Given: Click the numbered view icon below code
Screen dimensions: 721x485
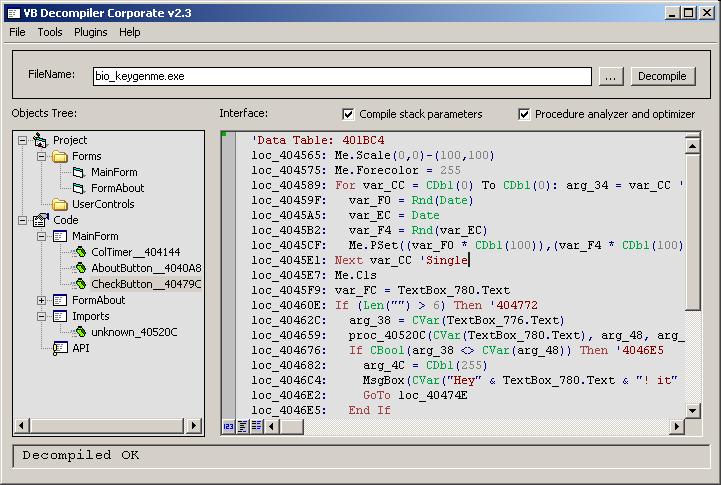Looking at the screenshot, I should coord(228,427).
